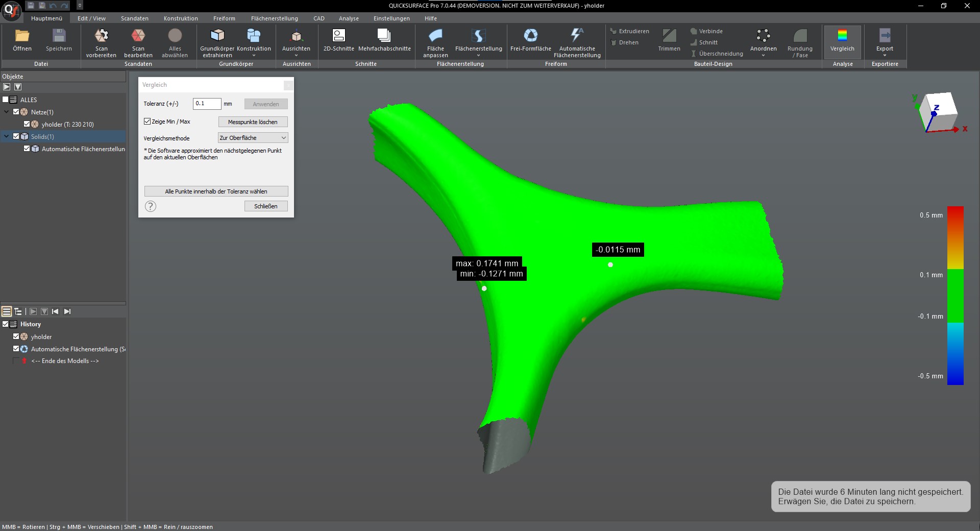Select the Fläche anpassen tool
This screenshot has width=980, height=531.
[x=435, y=36]
